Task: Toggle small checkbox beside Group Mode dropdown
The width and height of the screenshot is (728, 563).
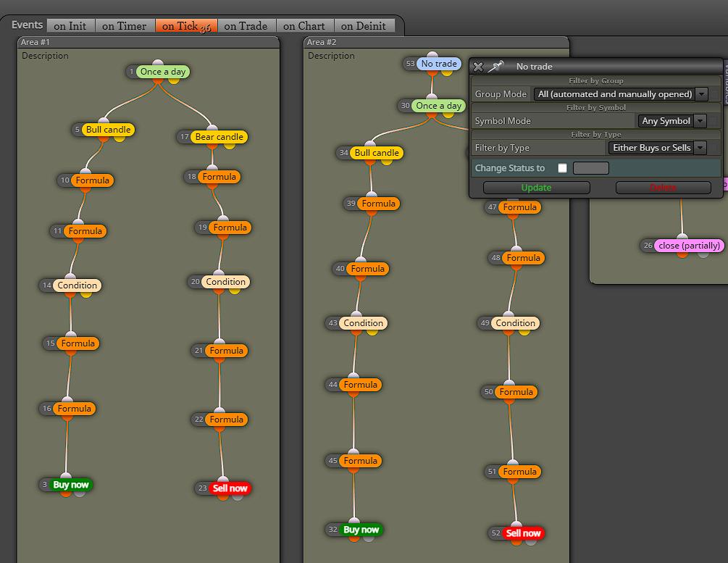Action: point(714,94)
